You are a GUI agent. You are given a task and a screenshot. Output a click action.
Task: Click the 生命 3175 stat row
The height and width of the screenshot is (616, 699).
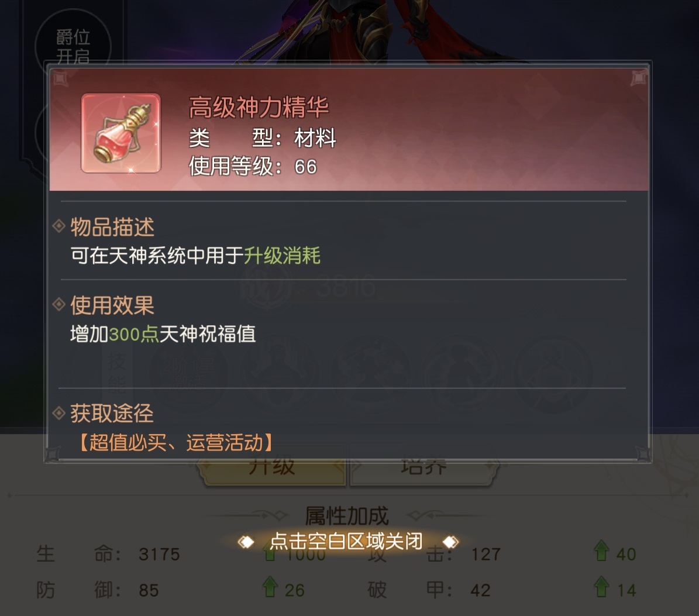pyautogui.click(x=108, y=554)
